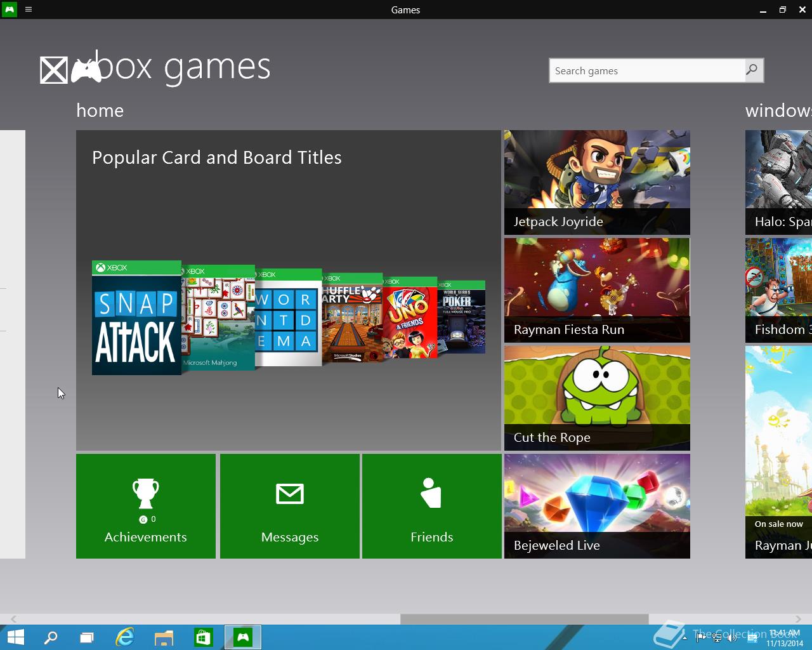
Task: Open the Friends tile
Action: [x=432, y=506]
